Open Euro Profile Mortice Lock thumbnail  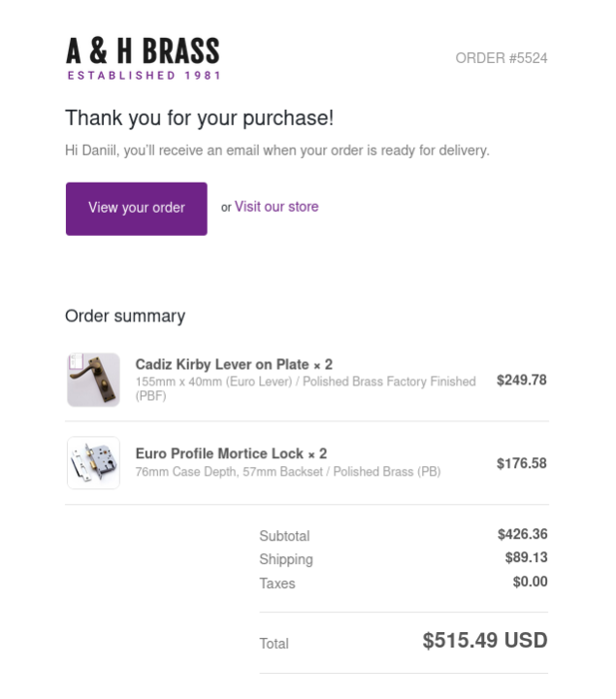[93, 463]
